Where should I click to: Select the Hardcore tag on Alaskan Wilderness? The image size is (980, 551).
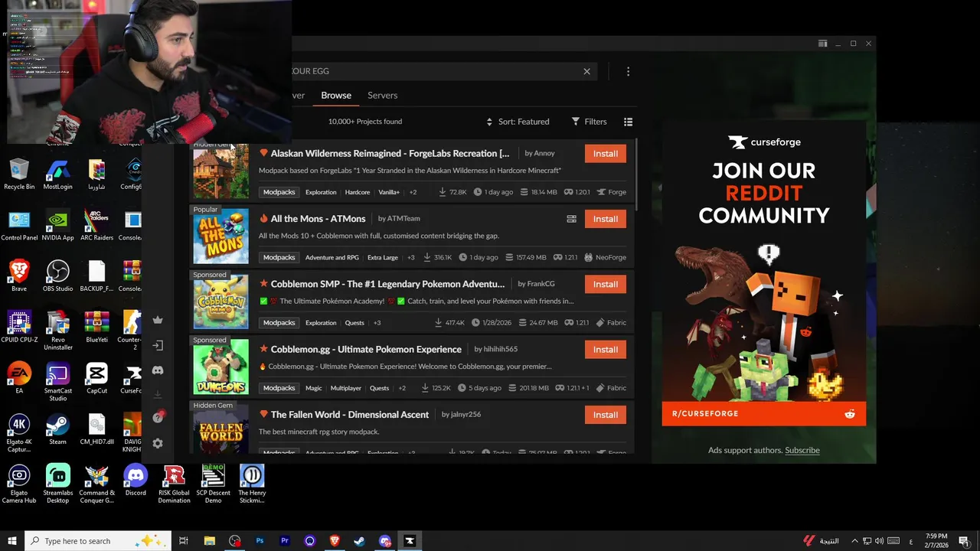[x=358, y=192]
